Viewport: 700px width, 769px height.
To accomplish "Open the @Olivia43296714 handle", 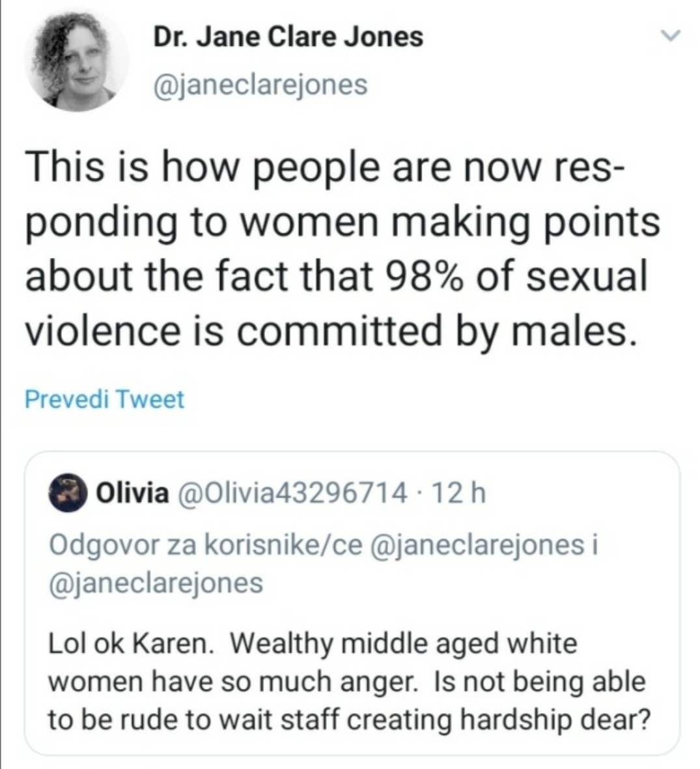I will (289, 494).
